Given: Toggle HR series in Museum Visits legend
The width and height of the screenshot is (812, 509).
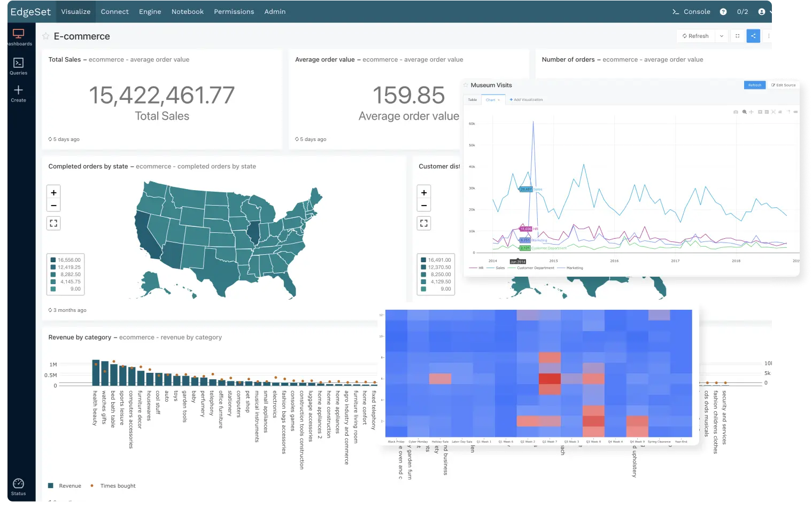Looking at the screenshot, I should pos(476,268).
